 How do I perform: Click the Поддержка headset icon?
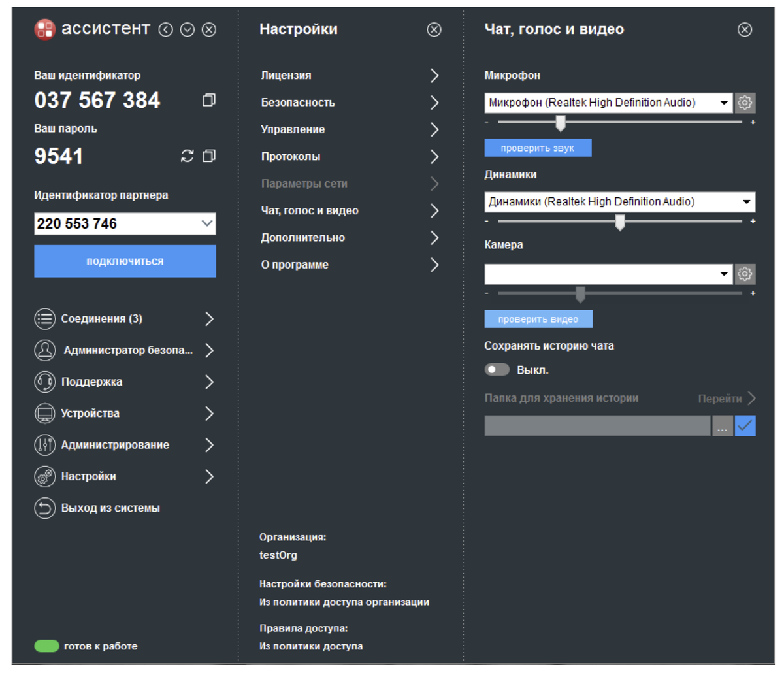pos(45,382)
